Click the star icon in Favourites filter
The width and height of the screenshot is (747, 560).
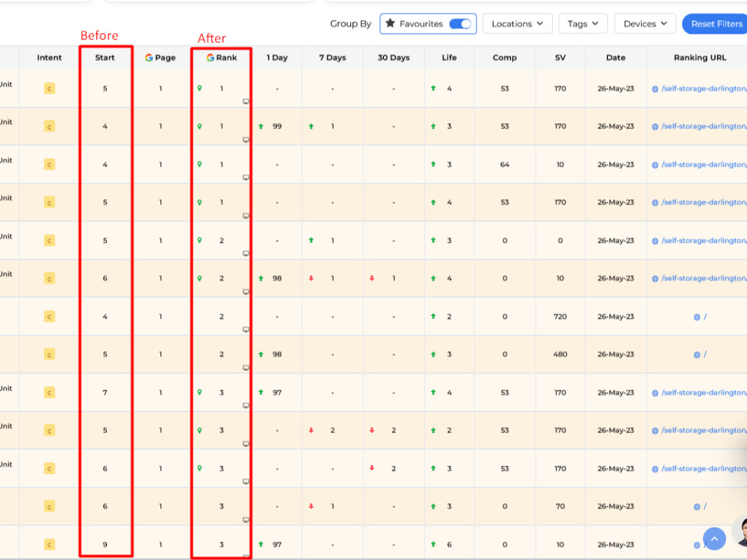click(x=390, y=23)
